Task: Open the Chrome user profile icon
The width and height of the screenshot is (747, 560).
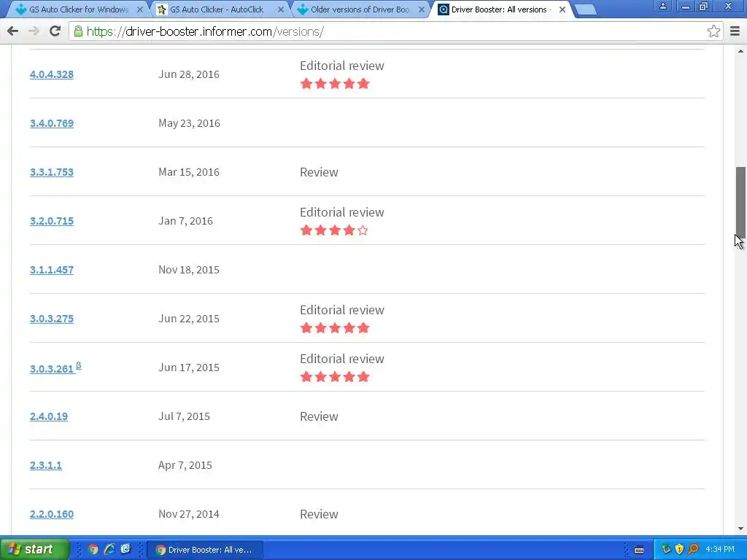Action: pyautogui.click(x=662, y=6)
